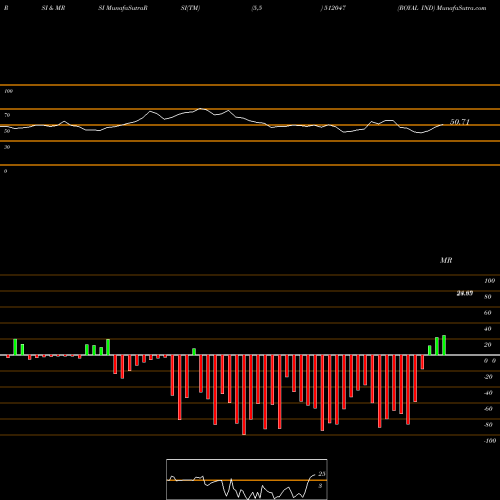Viewport: 500px width, 500px height.
Task: Click the value 23 in mini chart
Action: click(x=322, y=474)
